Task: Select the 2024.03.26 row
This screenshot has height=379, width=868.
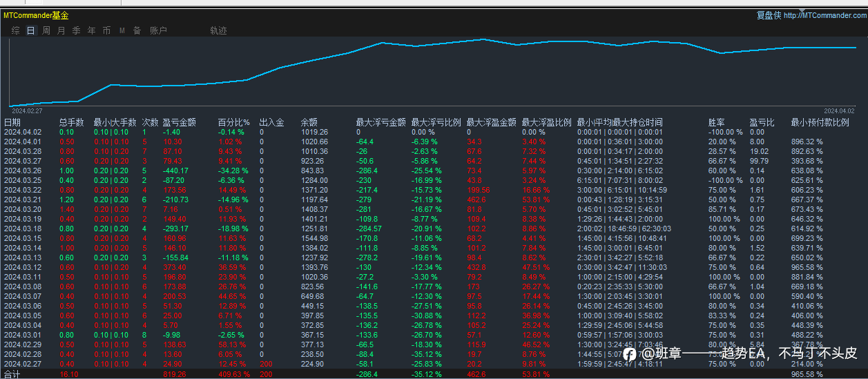Action: 434,171
